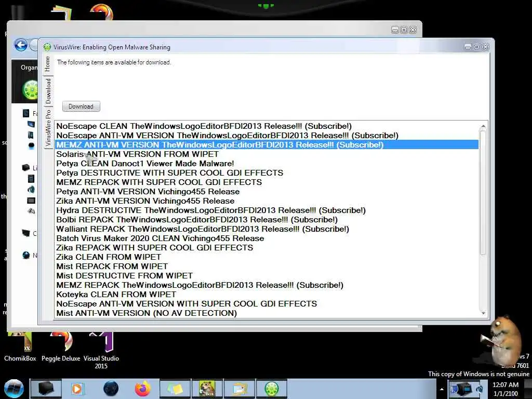This screenshot has width=532, height=399.
Task: Switch to the VirusWire Pro tab
Action: (48, 127)
